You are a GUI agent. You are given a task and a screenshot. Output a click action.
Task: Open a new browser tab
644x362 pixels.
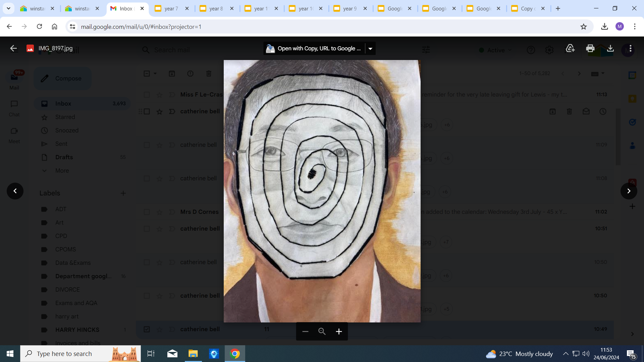pyautogui.click(x=558, y=8)
